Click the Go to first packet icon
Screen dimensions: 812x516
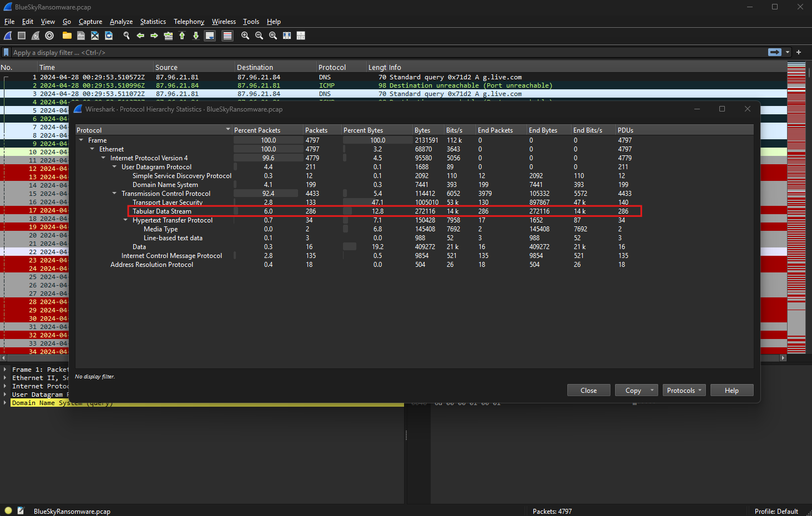182,36
